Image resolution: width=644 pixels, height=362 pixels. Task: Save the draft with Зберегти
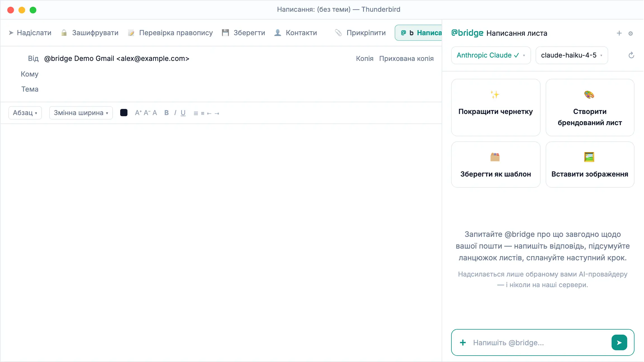(243, 33)
